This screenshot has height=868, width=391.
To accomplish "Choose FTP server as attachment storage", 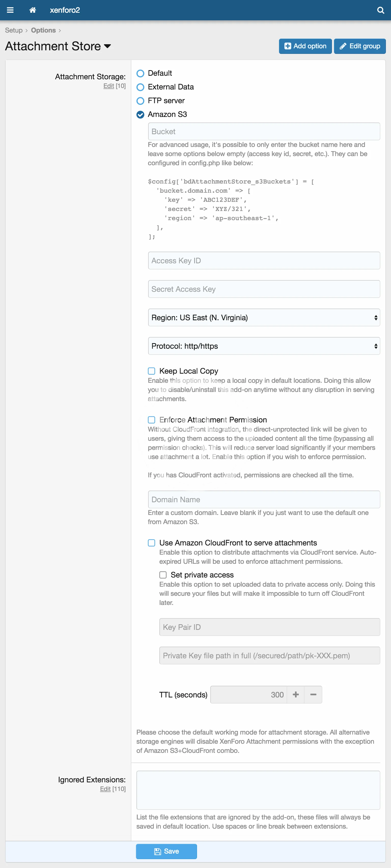I will (x=140, y=101).
